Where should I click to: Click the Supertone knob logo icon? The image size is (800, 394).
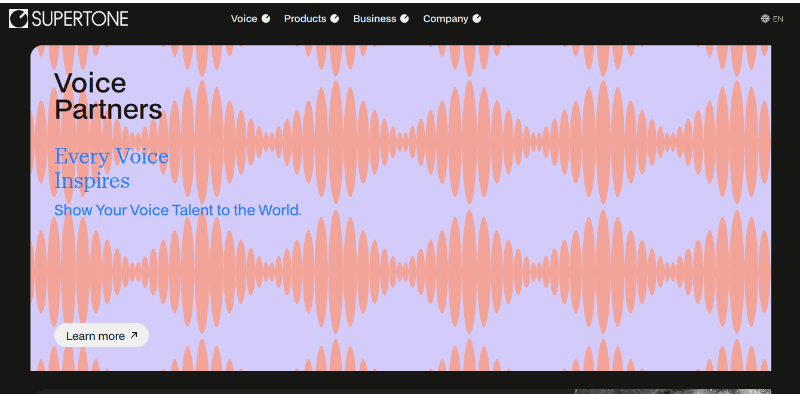(x=18, y=19)
